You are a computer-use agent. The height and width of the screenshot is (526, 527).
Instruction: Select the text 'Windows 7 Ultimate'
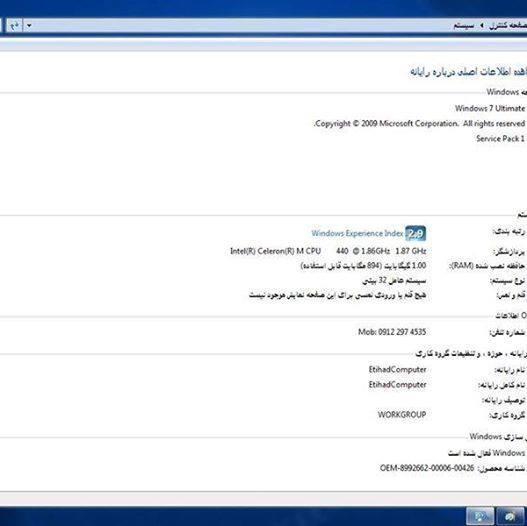pyautogui.click(x=490, y=108)
